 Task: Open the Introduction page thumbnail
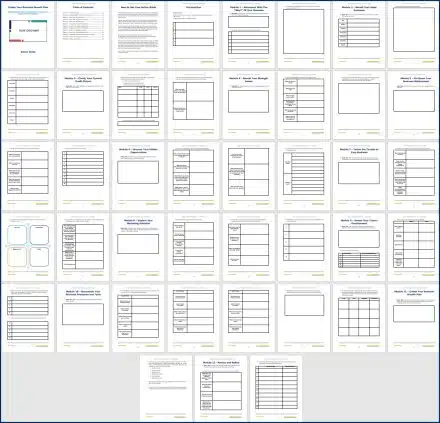193,35
